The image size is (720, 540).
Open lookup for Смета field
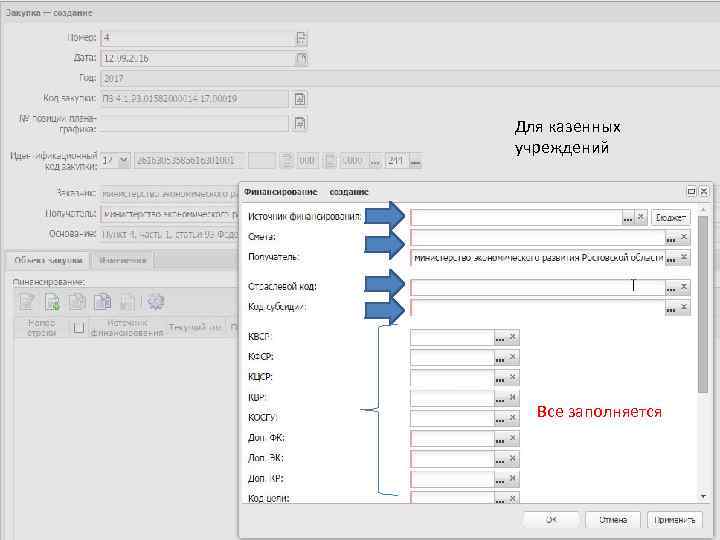pyautogui.click(x=671, y=237)
